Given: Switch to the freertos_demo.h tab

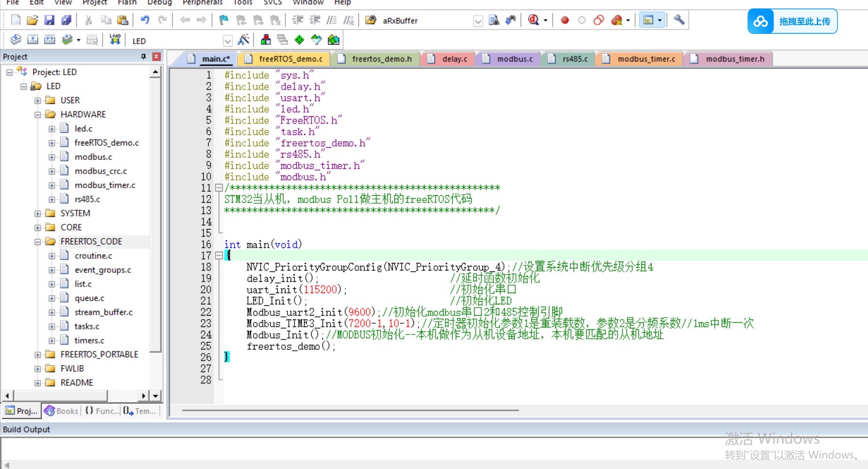Looking at the screenshot, I should pos(376,59).
